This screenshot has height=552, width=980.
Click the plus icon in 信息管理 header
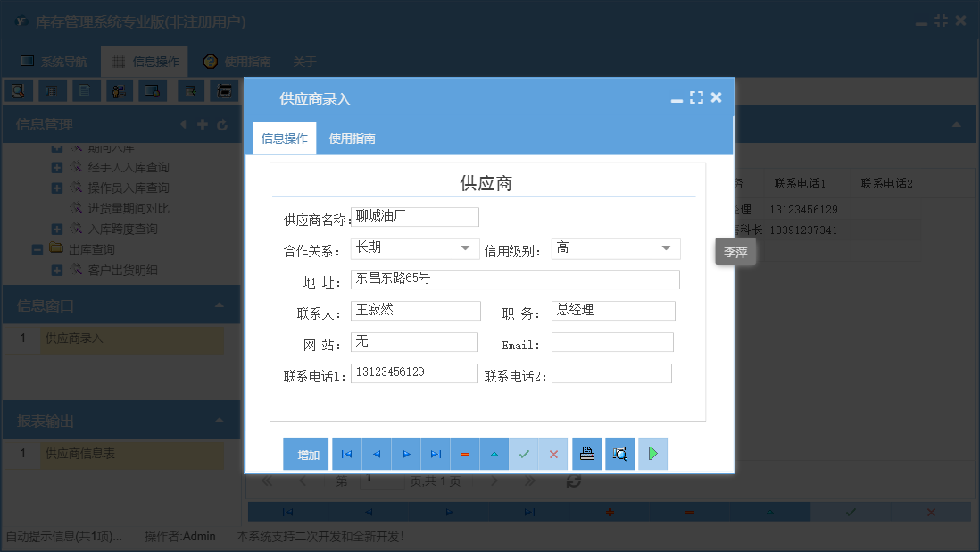pyautogui.click(x=203, y=124)
